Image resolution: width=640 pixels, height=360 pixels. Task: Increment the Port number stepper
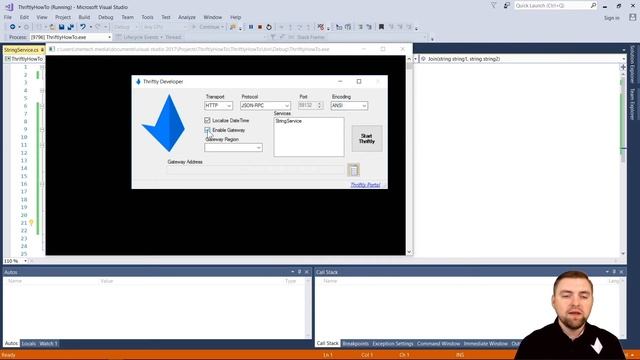pos(320,104)
